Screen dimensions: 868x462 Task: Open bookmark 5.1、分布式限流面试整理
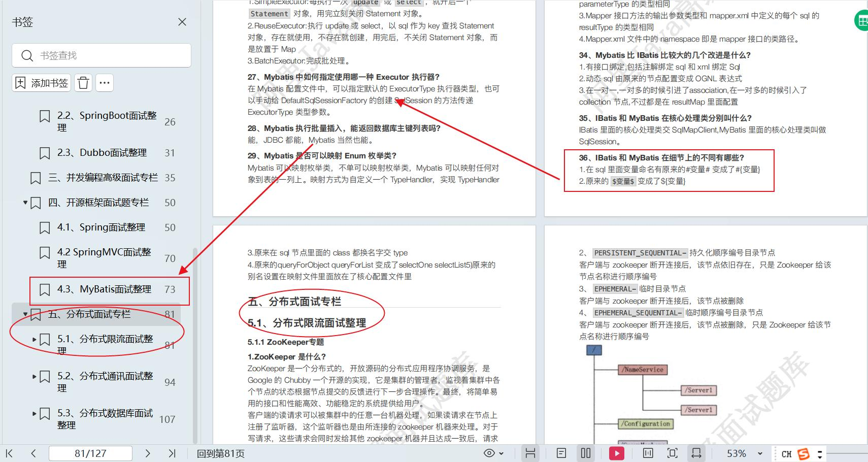coord(105,344)
